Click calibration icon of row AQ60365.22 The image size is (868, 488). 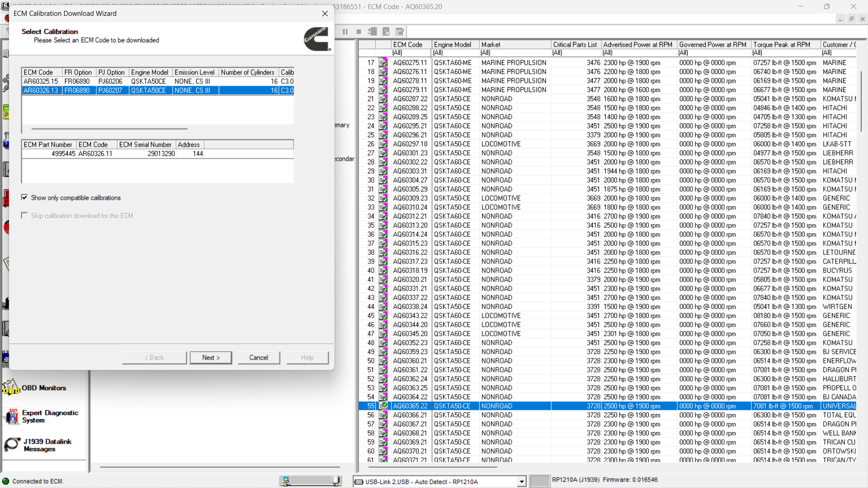click(x=383, y=406)
